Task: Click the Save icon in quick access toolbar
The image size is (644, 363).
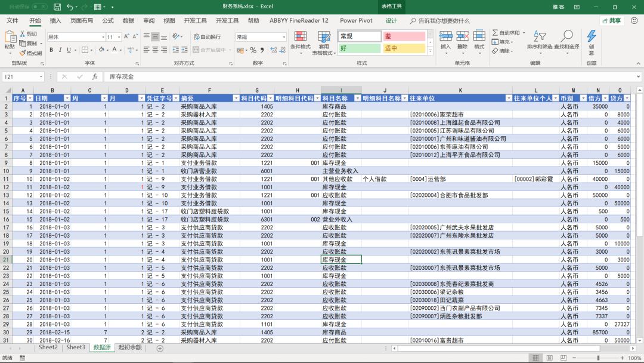Action: pos(57,7)
